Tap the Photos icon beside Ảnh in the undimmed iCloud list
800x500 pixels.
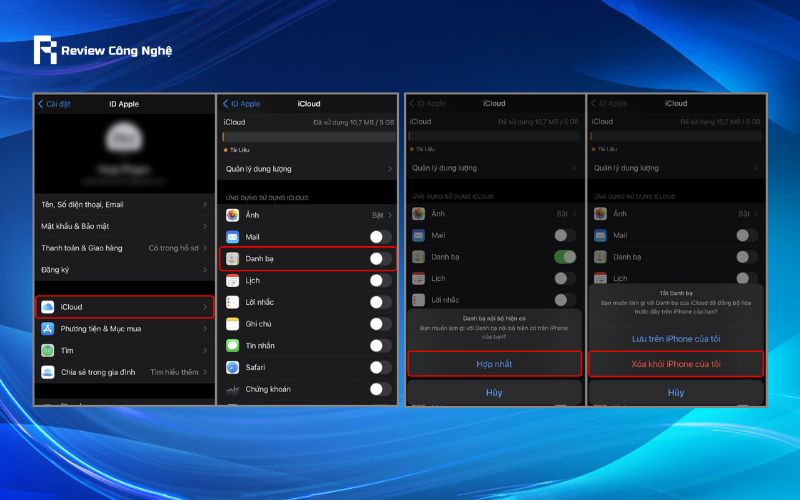[x=233, y=215]
